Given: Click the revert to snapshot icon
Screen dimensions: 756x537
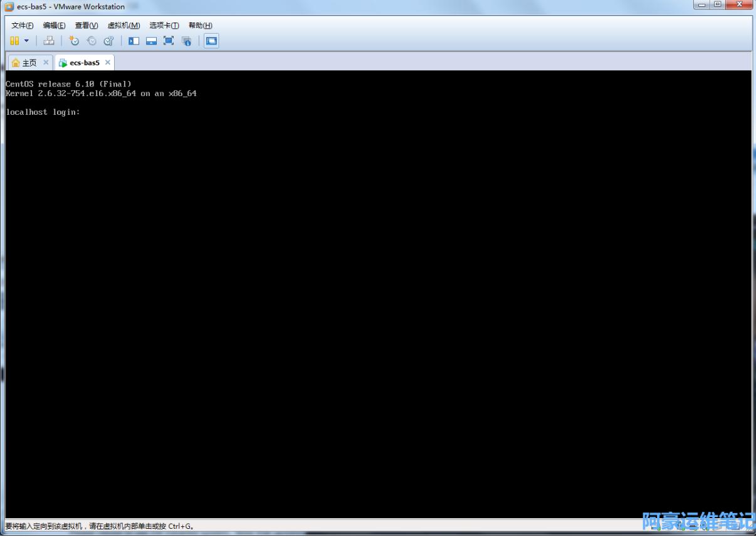Looking at the screenshot, I should point(92,41).
